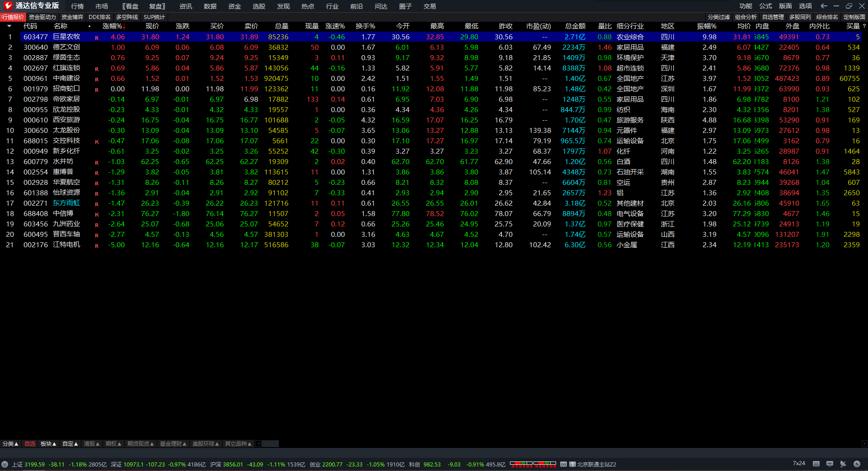Expand the 板块 sector menu at bottom
The image size is (868, 471).
pyautogui.click(x=48, y=444)
